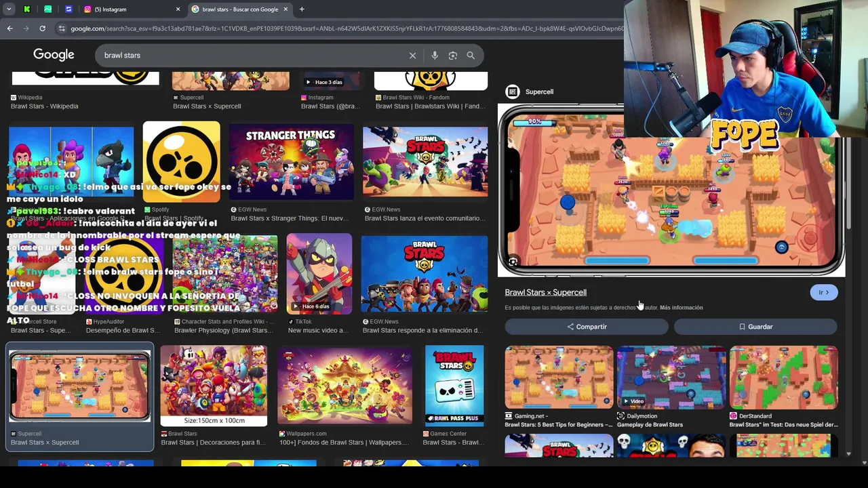Save the image with Guardar button

point(755,327)
